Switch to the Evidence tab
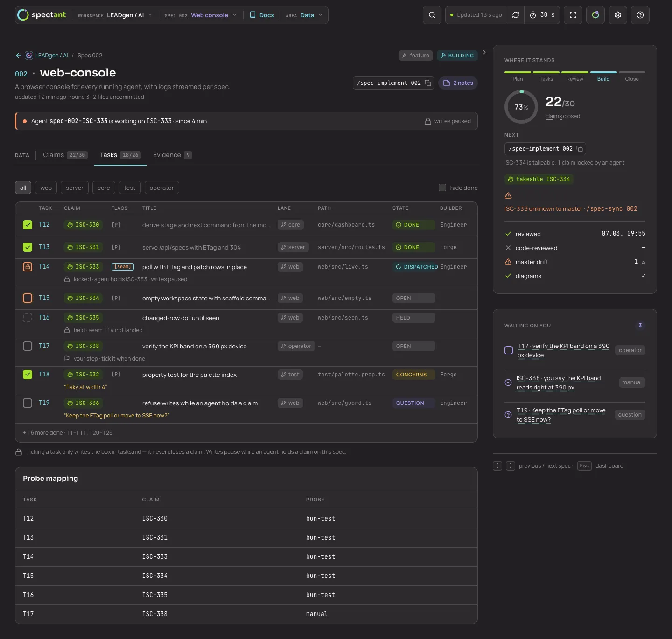The height and width of the screenshot is (639, 672). pos(172,155)
